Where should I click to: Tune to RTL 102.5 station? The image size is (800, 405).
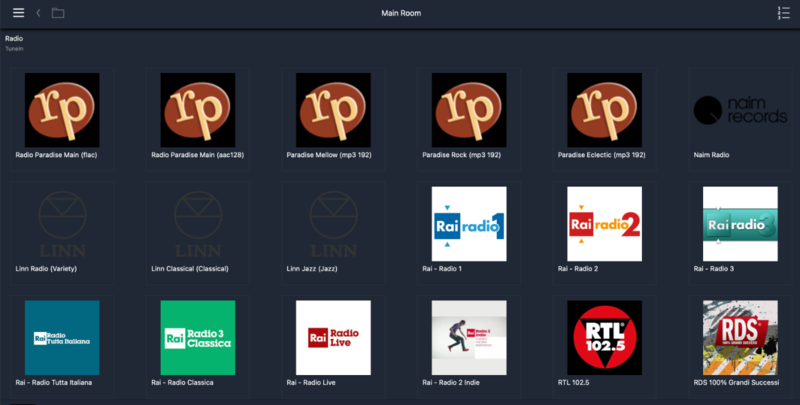click(605, 337)
